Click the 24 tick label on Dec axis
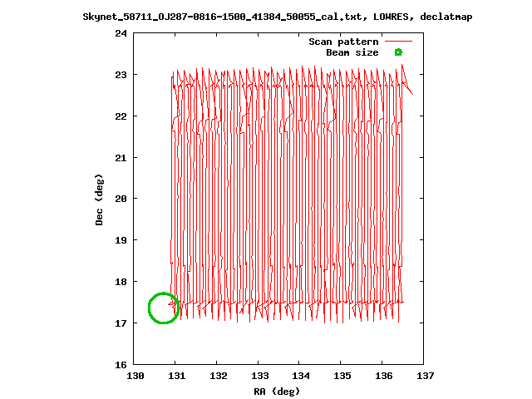This screenshot has width=532, height=399. pos(121,33)
